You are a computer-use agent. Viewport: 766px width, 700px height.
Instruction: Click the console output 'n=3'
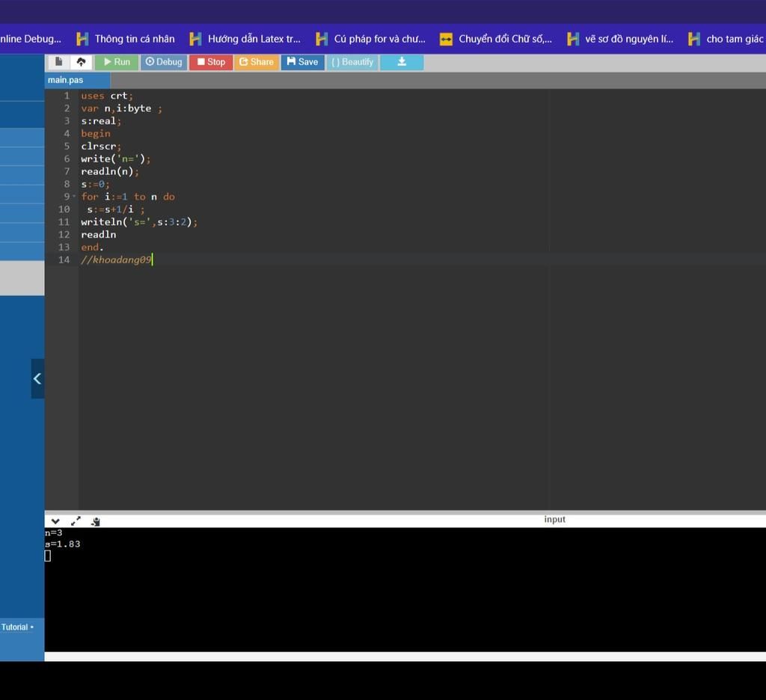tap(54, 533)
